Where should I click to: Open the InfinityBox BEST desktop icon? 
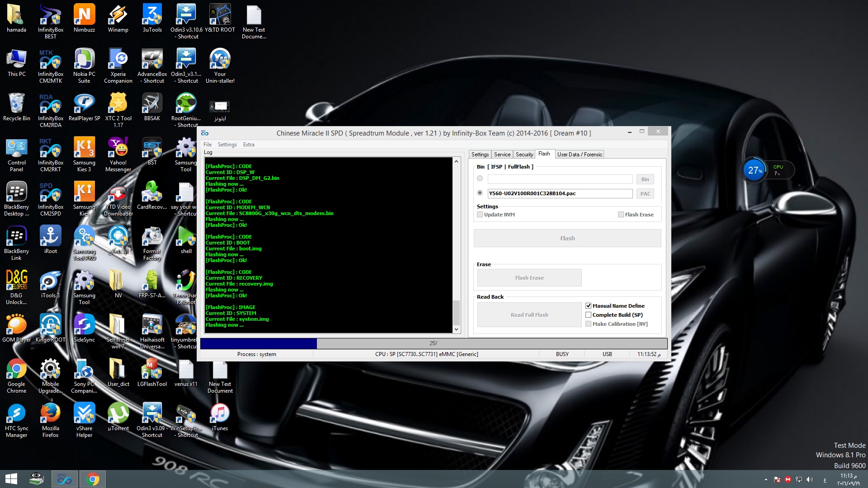(x=50, y=21)
